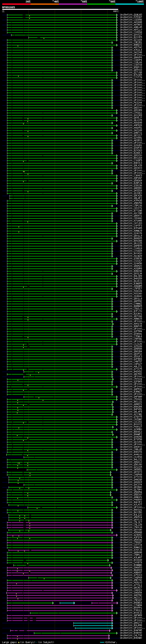Click hit label UniRef100_Q86SB4
This screenshot has width=146, height=644.
131,352
